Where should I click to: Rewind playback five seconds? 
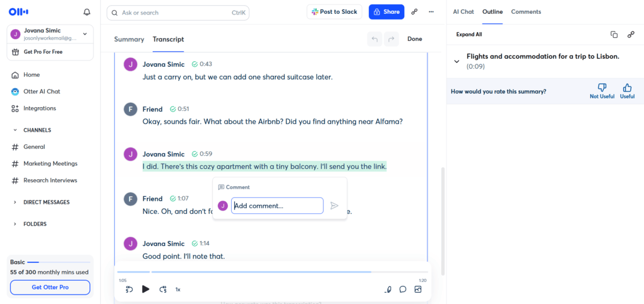(129, 289)
